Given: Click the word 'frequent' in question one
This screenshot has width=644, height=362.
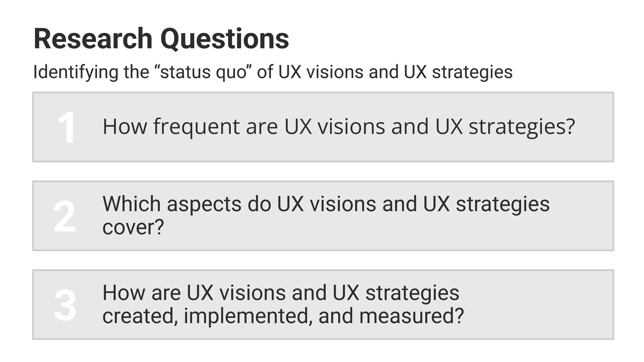Looking at the screenshot, I should (197, 127).
